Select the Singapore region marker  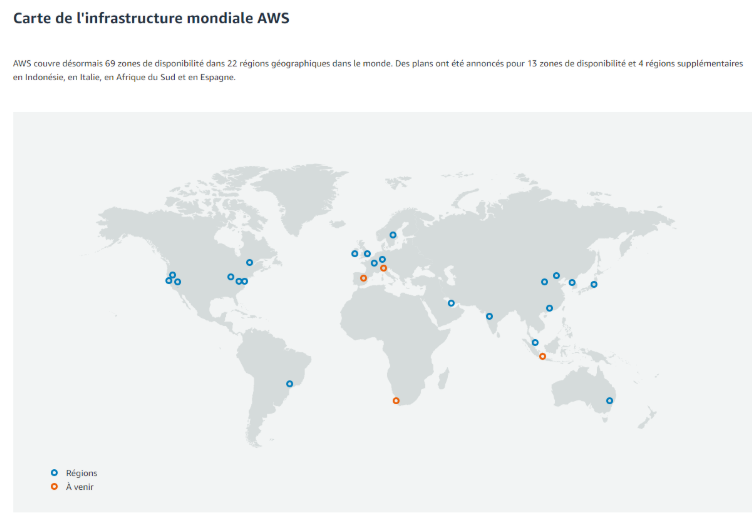(x=535, y=342)
